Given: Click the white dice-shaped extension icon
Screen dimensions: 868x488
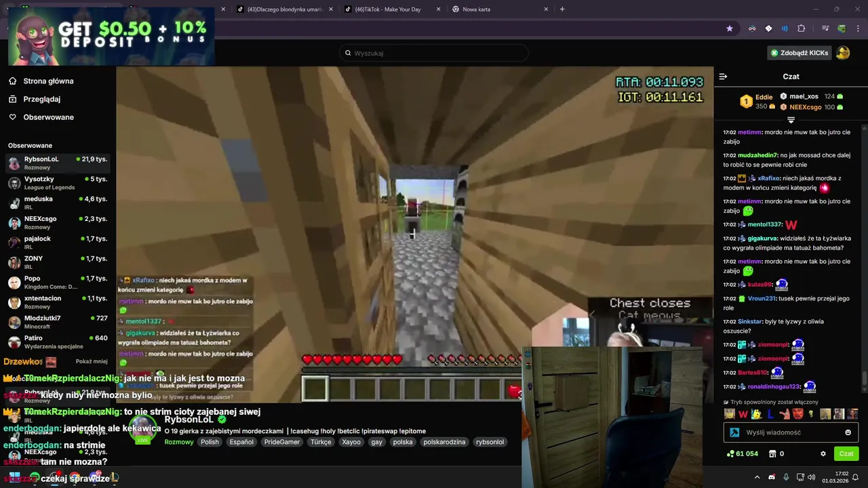Looking at the screenshot, I should click(768, 28).
